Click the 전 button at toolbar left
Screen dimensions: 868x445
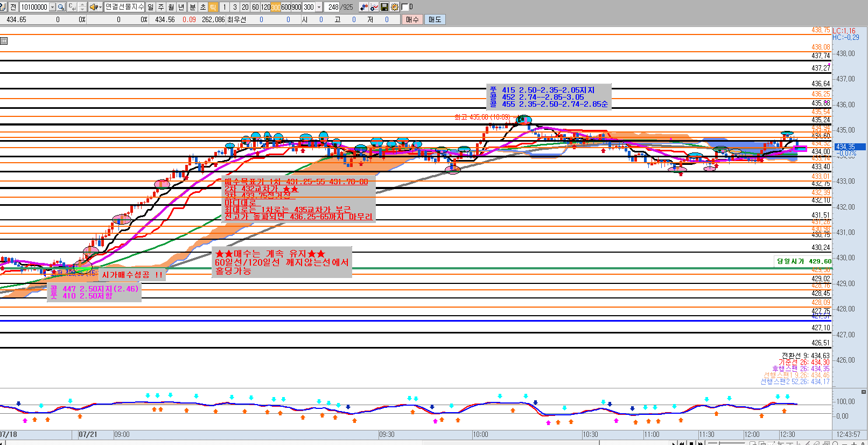[13, 7]
